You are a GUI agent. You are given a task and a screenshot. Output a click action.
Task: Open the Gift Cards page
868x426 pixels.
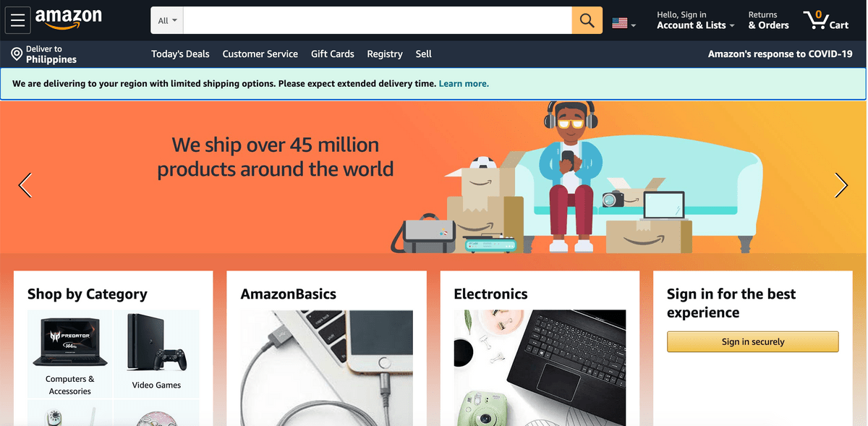pos(332,54)
